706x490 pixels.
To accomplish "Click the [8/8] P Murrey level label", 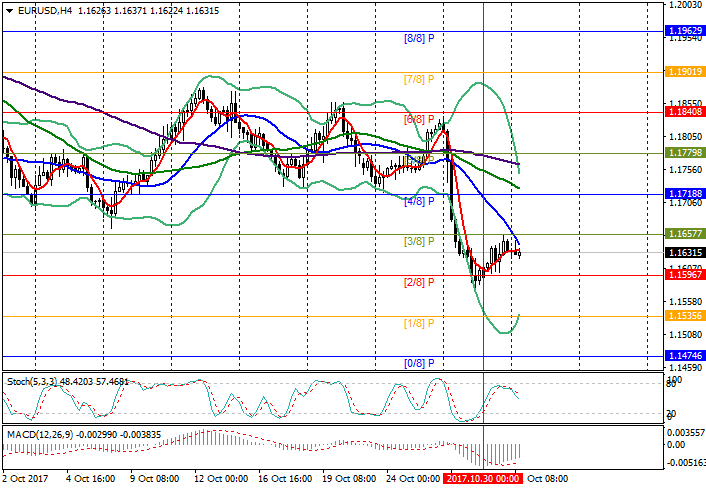I will [x=420, y=38].
